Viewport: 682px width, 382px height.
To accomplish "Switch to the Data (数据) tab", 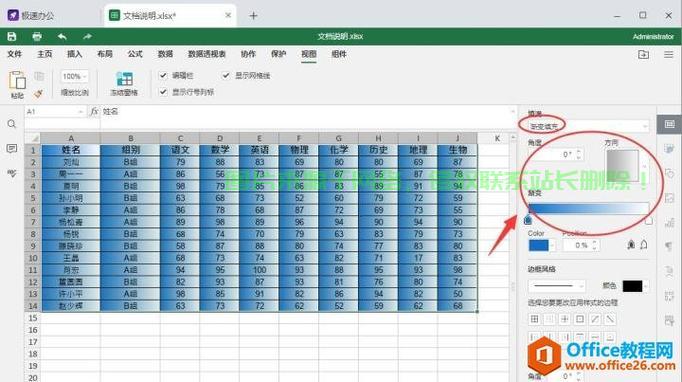I will [x=165, y=54].
